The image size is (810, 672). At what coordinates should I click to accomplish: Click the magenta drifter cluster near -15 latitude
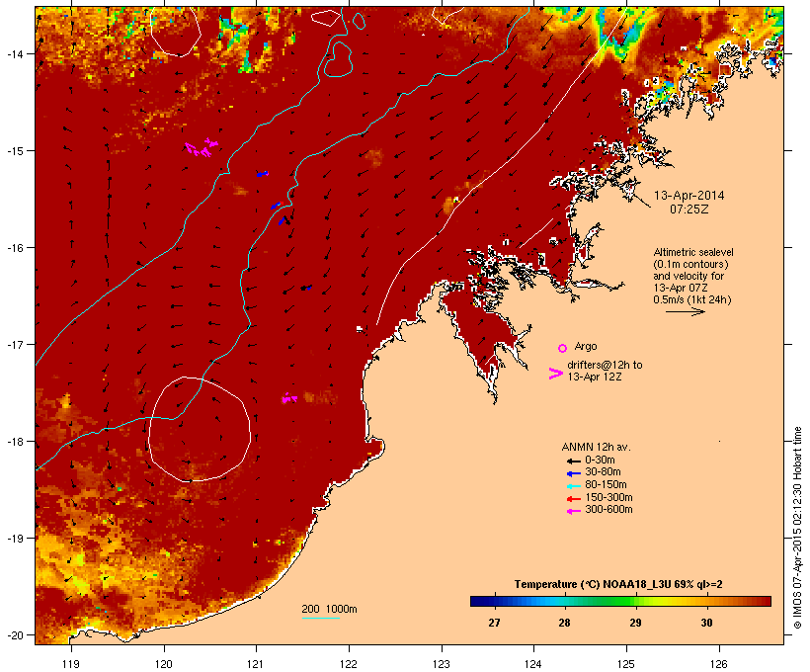click(x=202, y=148)
